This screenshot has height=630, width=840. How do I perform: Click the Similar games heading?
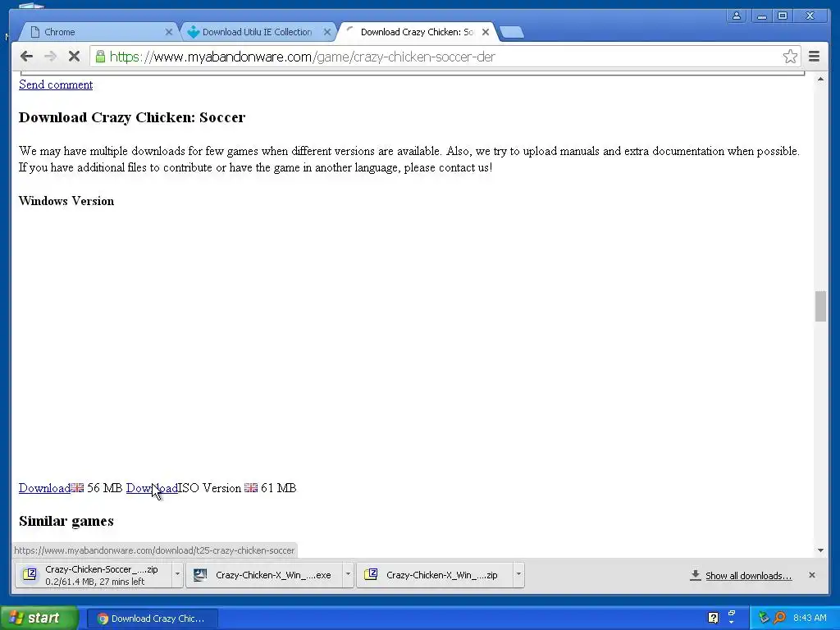[x=66, y=521]
